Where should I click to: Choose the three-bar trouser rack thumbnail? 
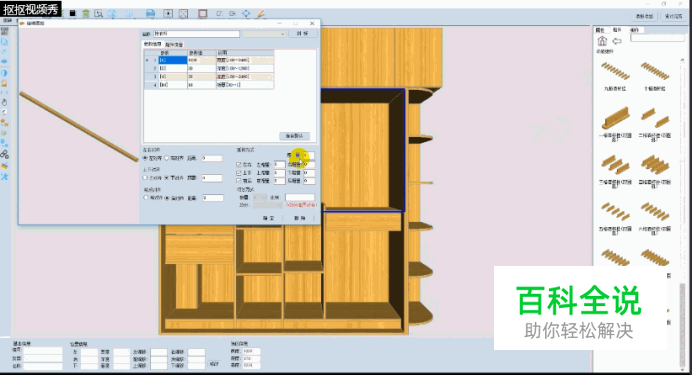coord(615,165)
